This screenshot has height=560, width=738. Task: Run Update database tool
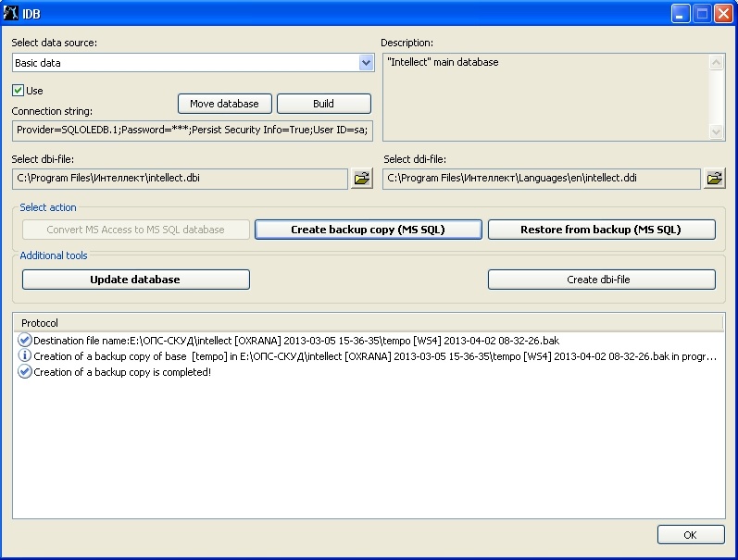[x=135, y=280]
